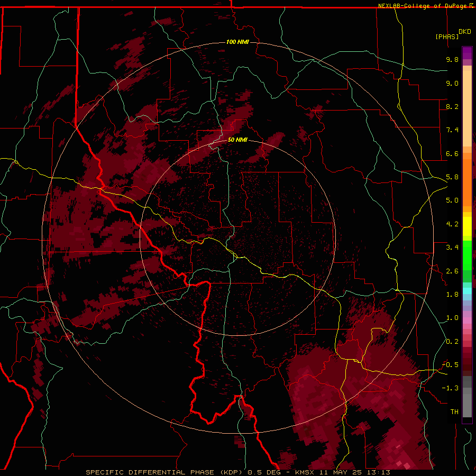Image resolution: width=476 pixels, height=476 pixels.
Task: Select the 8.2 legend scale value
Action: (x=452, y=106)
